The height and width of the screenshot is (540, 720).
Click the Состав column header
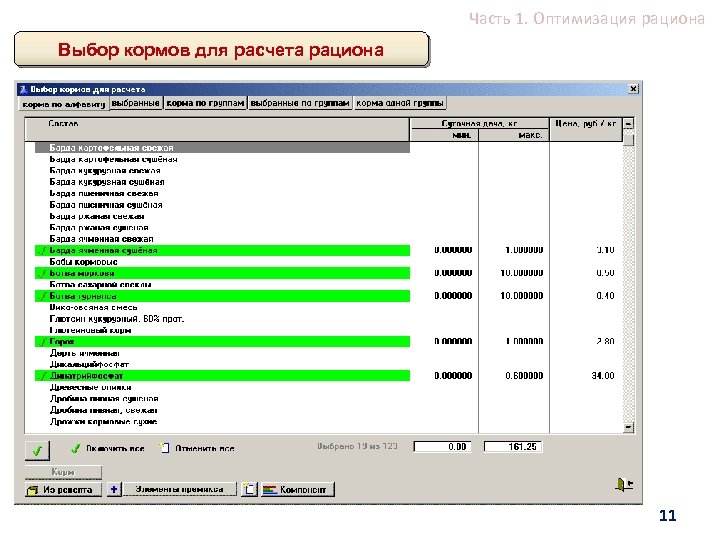217,129
